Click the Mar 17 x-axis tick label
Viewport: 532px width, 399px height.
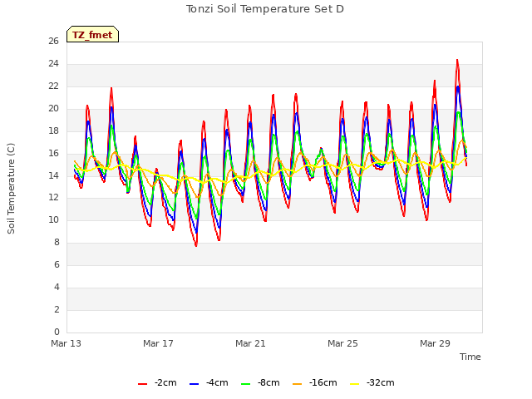pyautogui.click(x=158, y=343)
